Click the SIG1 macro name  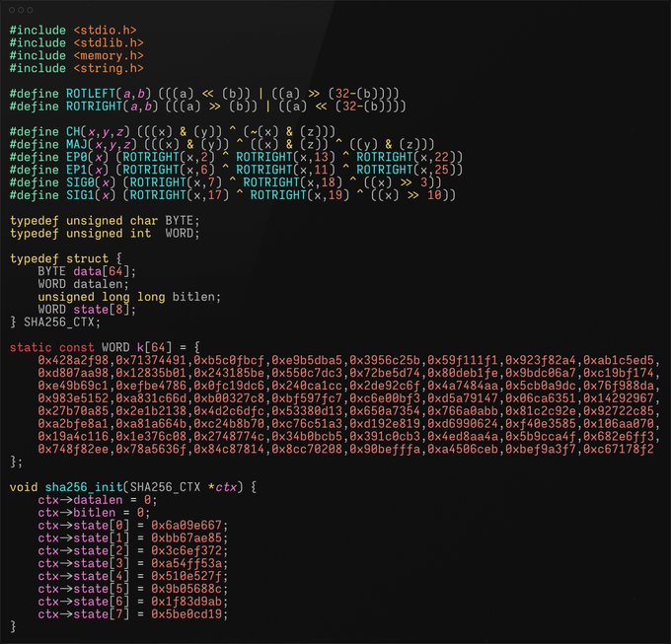[80, 195]
